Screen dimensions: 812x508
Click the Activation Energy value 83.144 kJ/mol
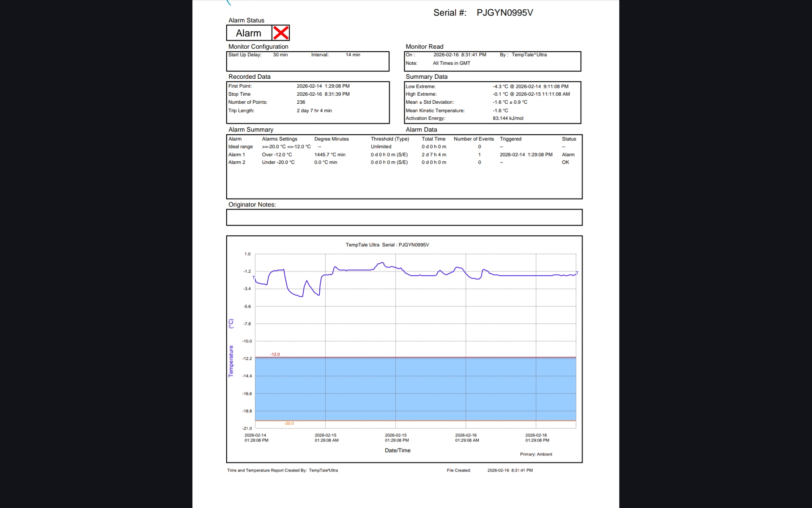click(x=507, y=118)
